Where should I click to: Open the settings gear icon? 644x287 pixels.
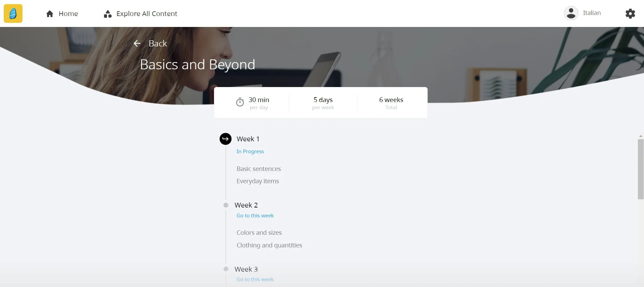pyautogui.click(x=630, y=14)
